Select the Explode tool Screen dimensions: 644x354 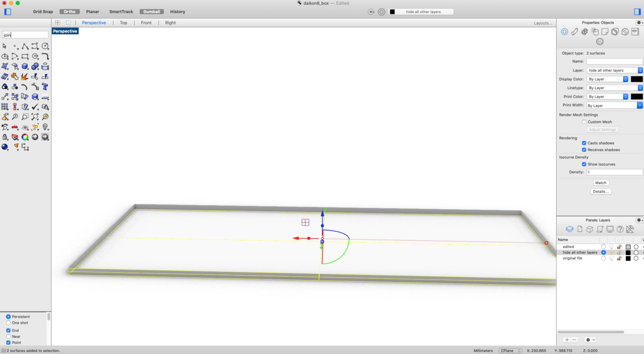click(25, 76)
